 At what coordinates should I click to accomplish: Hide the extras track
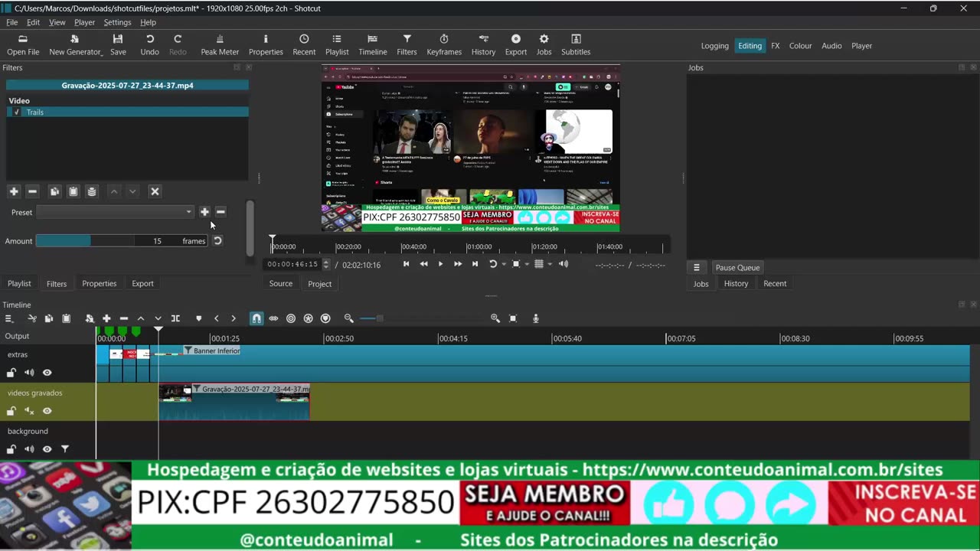pyautogui.click(x=47, y=373)
